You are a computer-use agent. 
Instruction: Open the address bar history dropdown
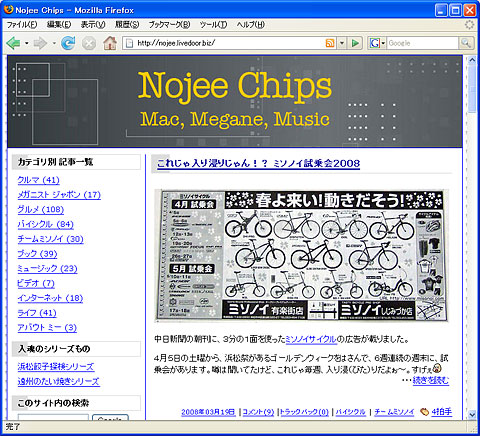click(x=342, y=43)
